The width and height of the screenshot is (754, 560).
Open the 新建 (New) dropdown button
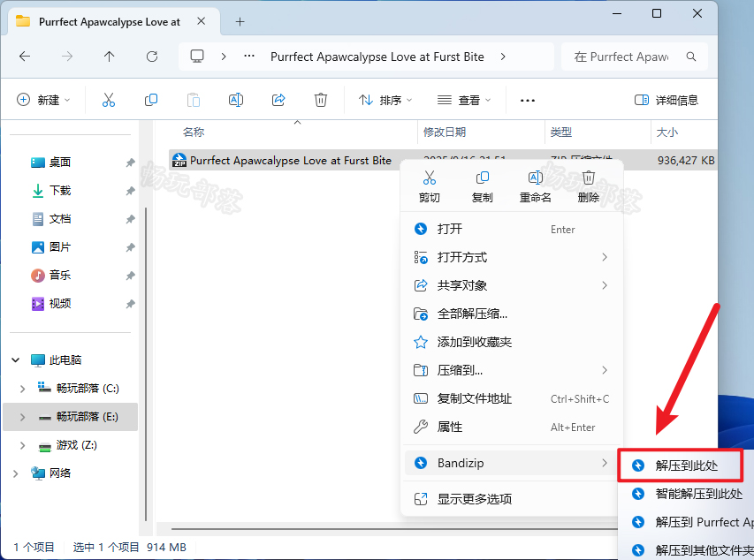[x=44, y=100]
